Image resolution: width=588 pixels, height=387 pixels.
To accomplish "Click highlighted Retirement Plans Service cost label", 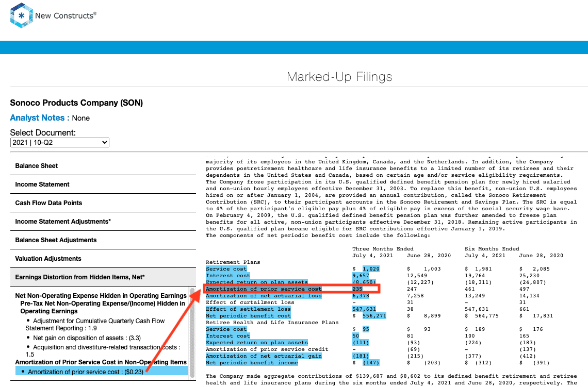I will click(226, 268).
